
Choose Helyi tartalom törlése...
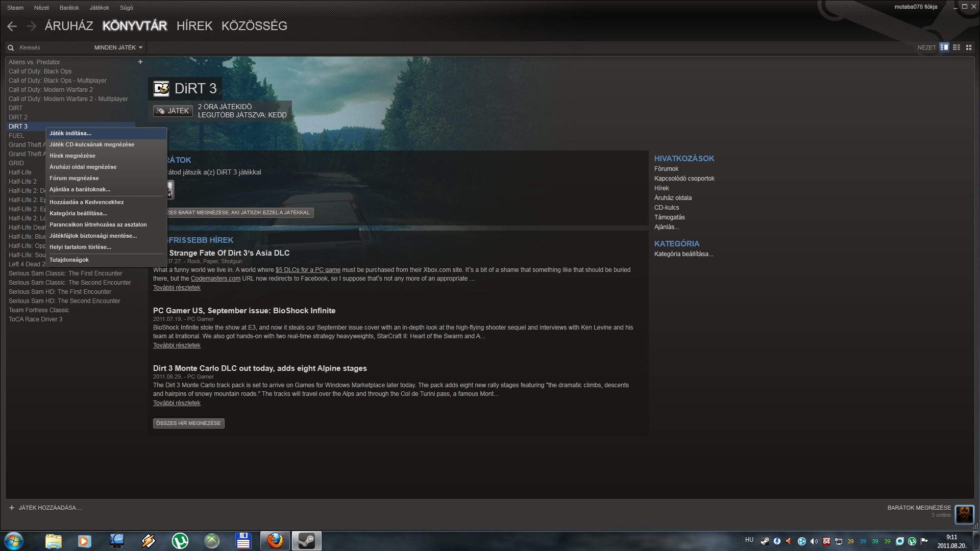pos(106,247)
